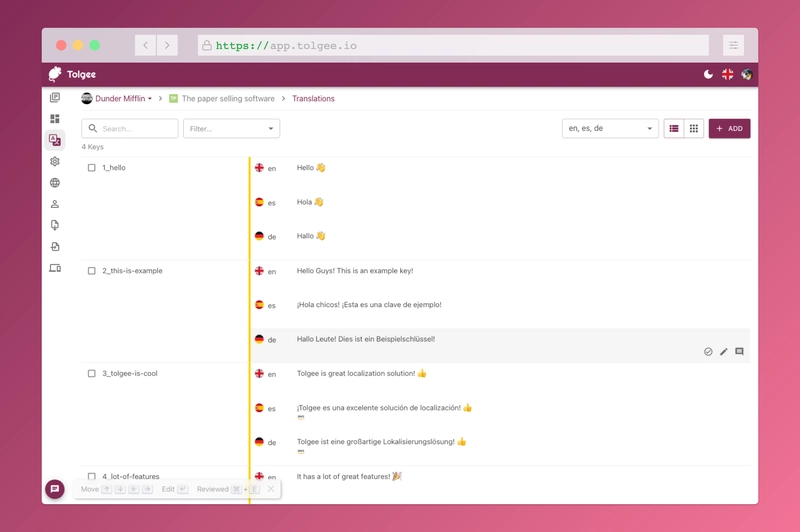Click the edit pencil on the German translation
Image resolution: width=800 pixels, height=532 pixels.
pyautogui.click(x=724, y=352)
